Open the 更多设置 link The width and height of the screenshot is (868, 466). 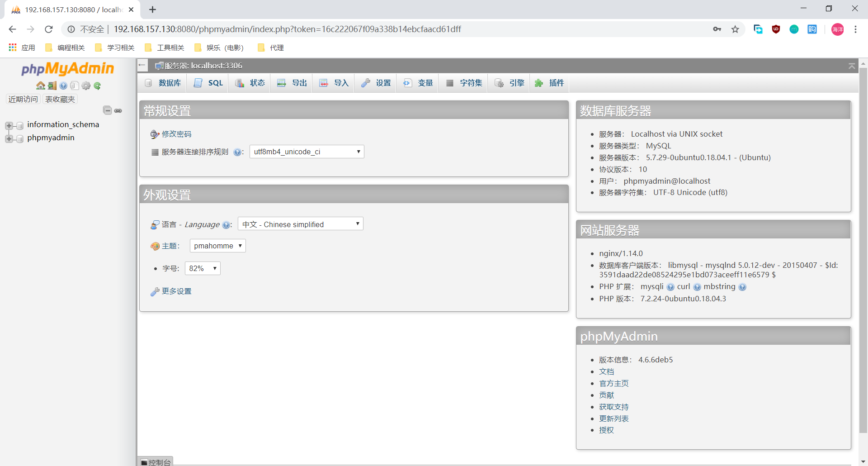[176, 291]
